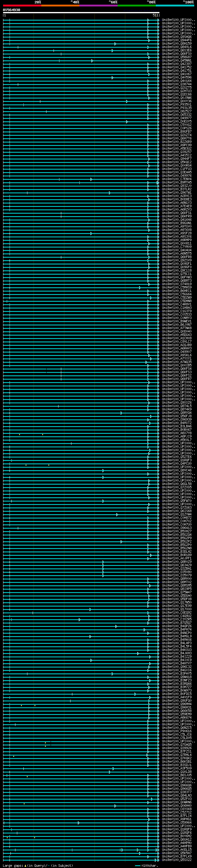The image size is (197, 868).
Task: Select label UniRef100_B4MXT2
Action: [x=177, y=423]
